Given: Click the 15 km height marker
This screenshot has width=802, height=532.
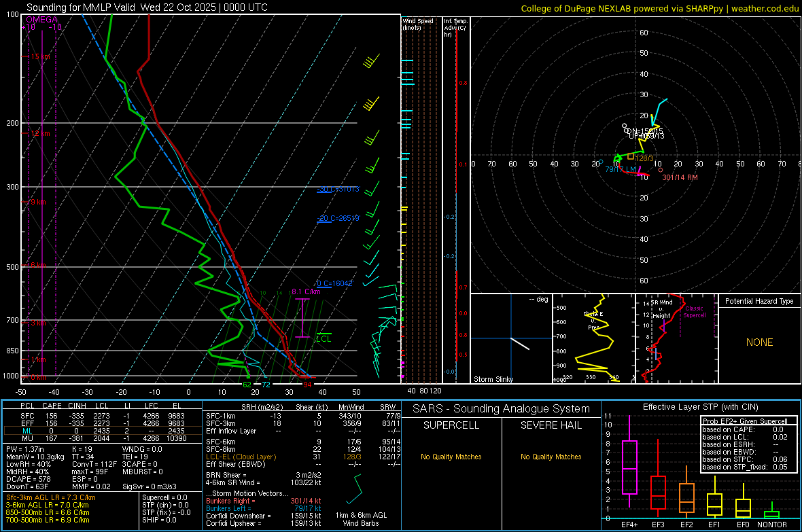Looking at the screenshot, I should (40, 56).
